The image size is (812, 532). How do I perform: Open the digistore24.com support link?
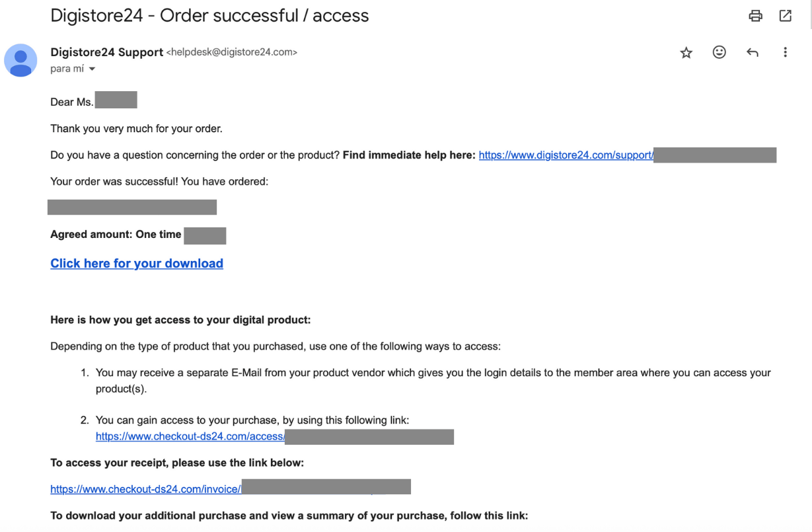566,155
